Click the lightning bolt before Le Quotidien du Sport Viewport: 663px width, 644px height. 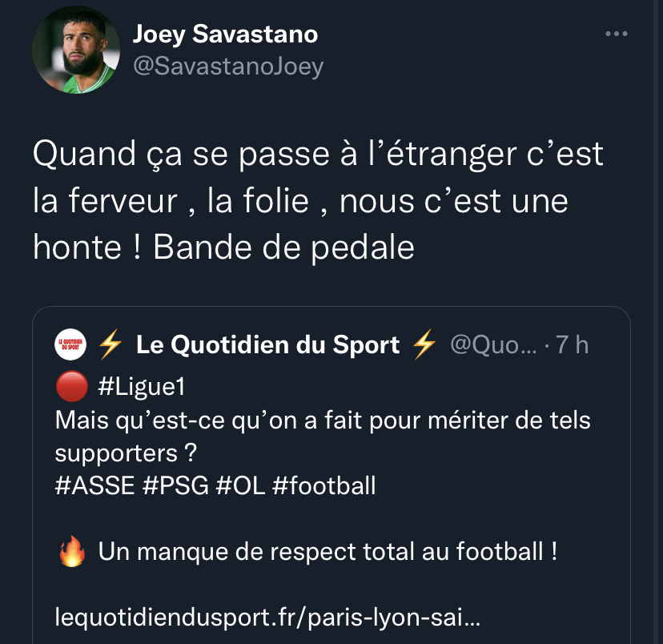pos(110,345)
